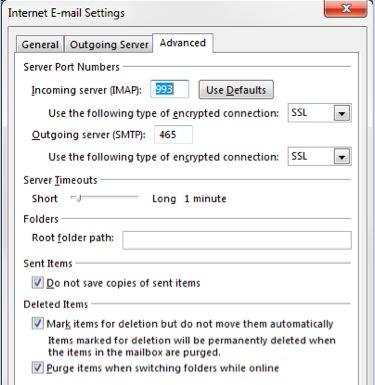Viewport: 375px width, 385px height.
Task: Click the Root folder path field
Action: click(x=237, y=240)
